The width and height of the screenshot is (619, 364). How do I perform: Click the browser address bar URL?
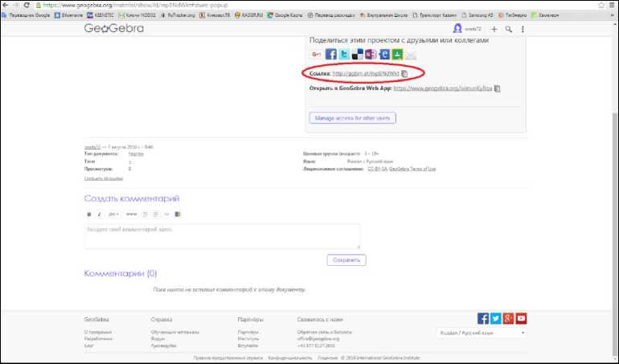pyautogui.click(x=135, y=6)
